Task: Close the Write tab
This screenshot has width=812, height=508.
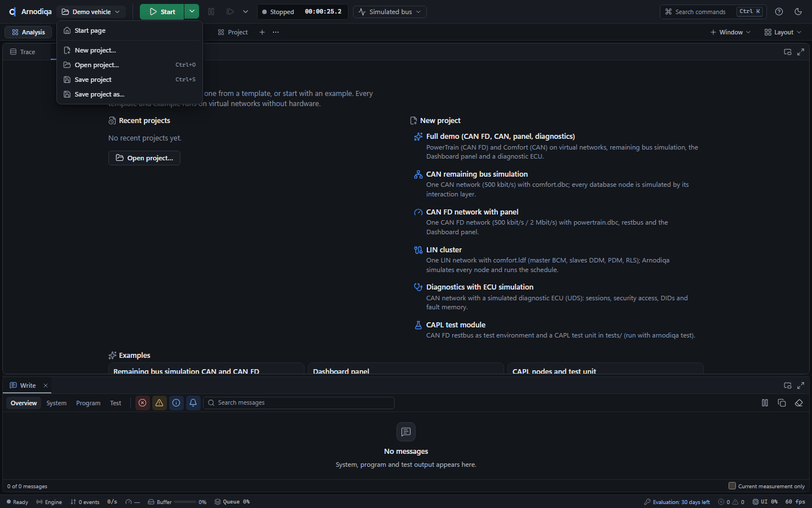Action: pyautogui.click(x=46, y=386)
